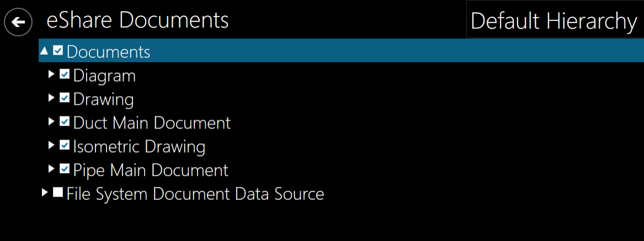Screen dimensions: 644x241
Task: Uncheck the Diagram checkbox
Action: [65, 74]
